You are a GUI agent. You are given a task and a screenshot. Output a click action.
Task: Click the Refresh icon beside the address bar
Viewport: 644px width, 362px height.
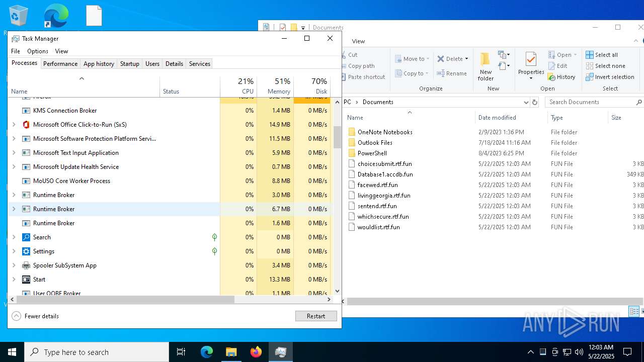click(x=535, y=102)
